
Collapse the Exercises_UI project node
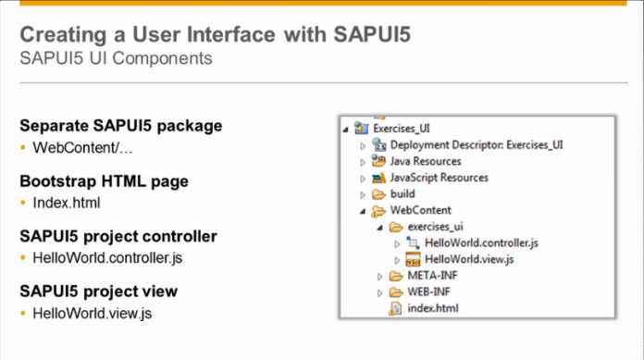[x=345, y=130]
